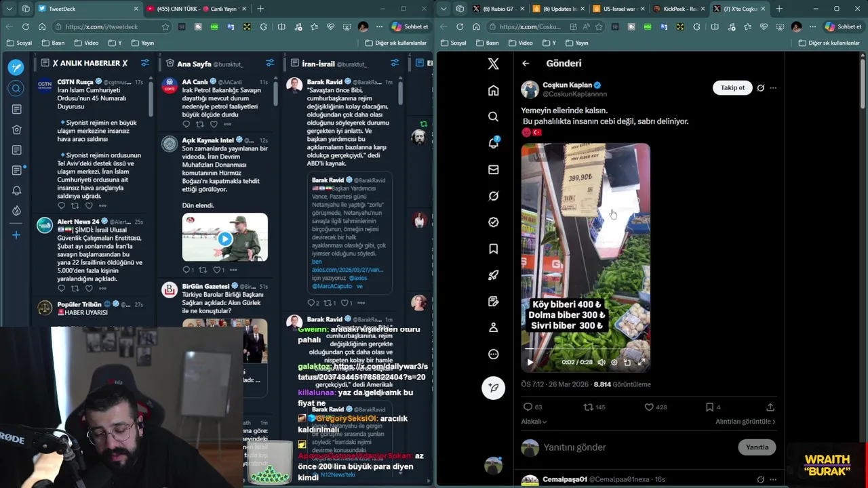
Task: Add a column with TweetDeck plus icon
Action: coord(16,235)
